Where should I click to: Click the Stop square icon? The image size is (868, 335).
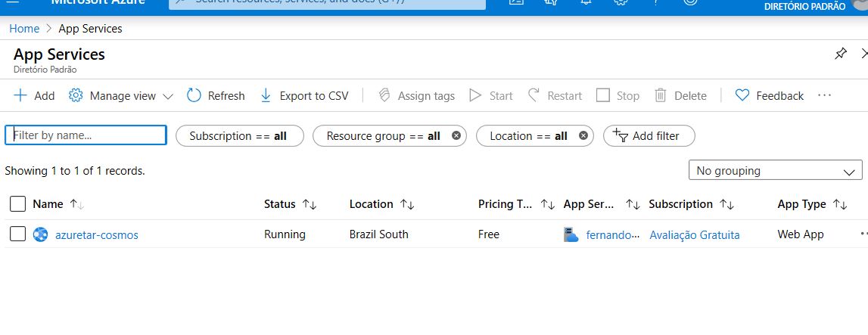point(603,95)
